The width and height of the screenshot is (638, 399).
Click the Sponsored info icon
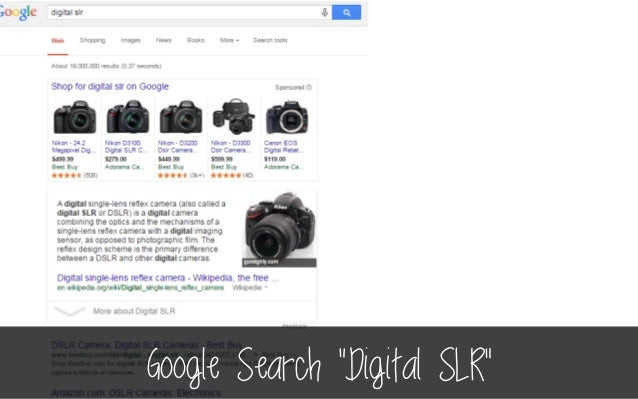(x=309, y=87)
